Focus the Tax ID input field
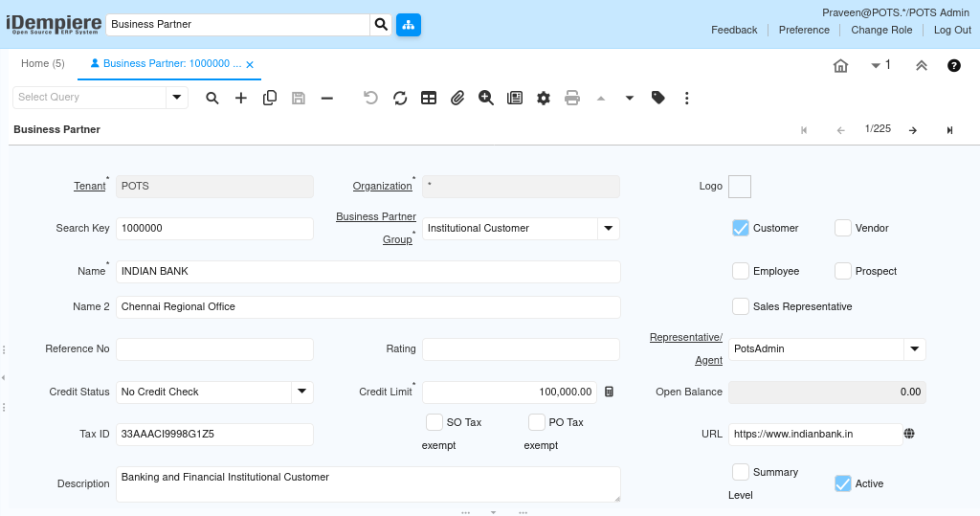The image size is (980, 516). 214,434
